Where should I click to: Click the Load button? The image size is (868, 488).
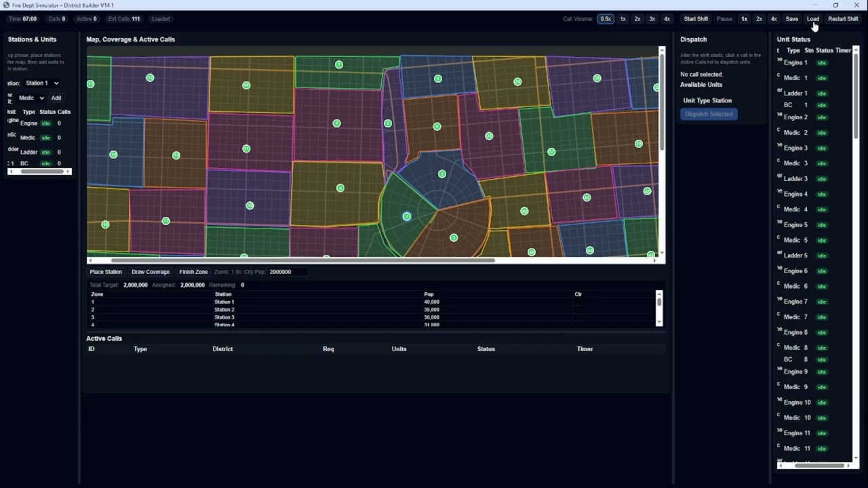pyautogui.click(x=813, y=19)
